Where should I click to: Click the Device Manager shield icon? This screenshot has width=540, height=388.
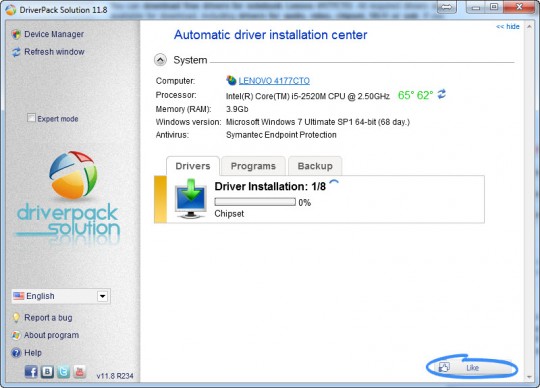point(16,34)
